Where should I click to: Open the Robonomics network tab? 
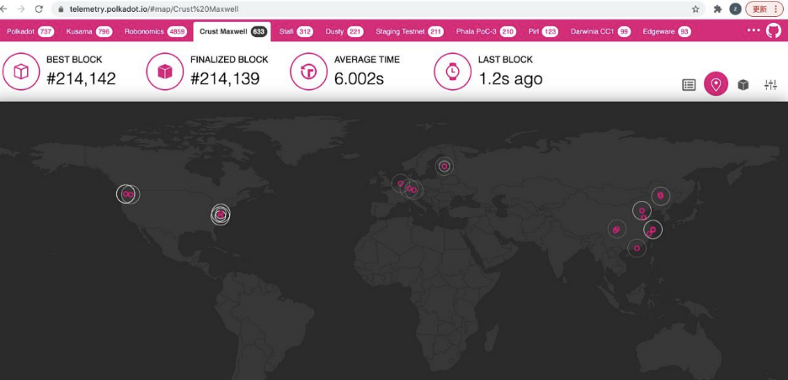pyautogui.click(x=156, y=31)
